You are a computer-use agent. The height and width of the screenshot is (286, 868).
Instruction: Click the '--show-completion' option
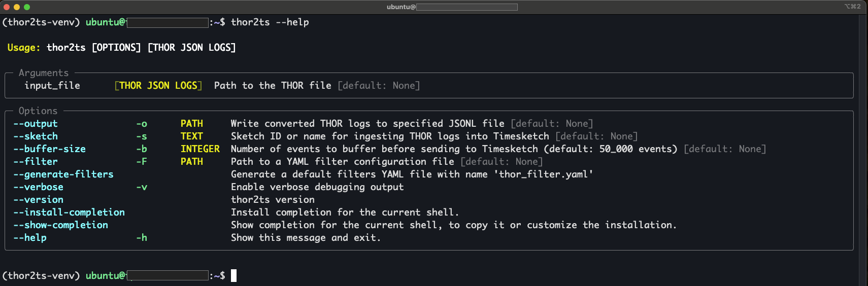click(60, 225)
